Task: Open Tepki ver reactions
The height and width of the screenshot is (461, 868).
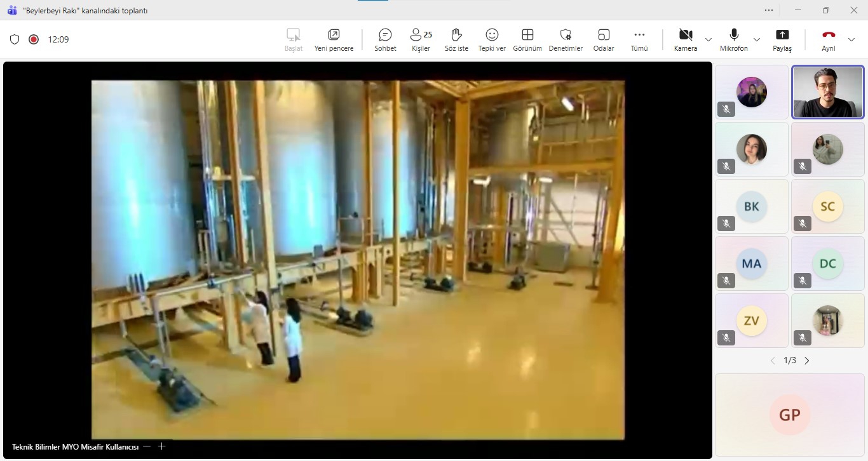Action: coord(492,39)
